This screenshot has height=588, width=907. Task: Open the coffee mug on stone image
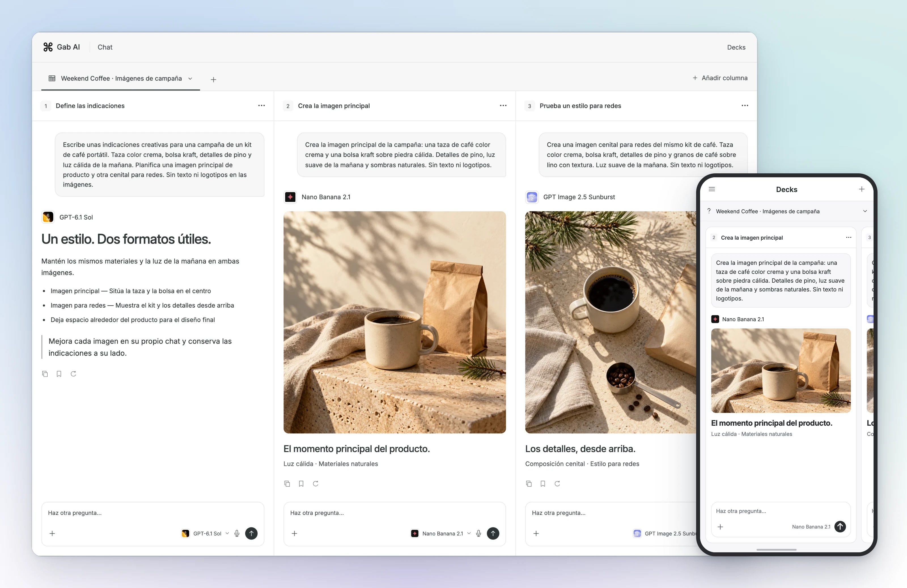point(395,322)
